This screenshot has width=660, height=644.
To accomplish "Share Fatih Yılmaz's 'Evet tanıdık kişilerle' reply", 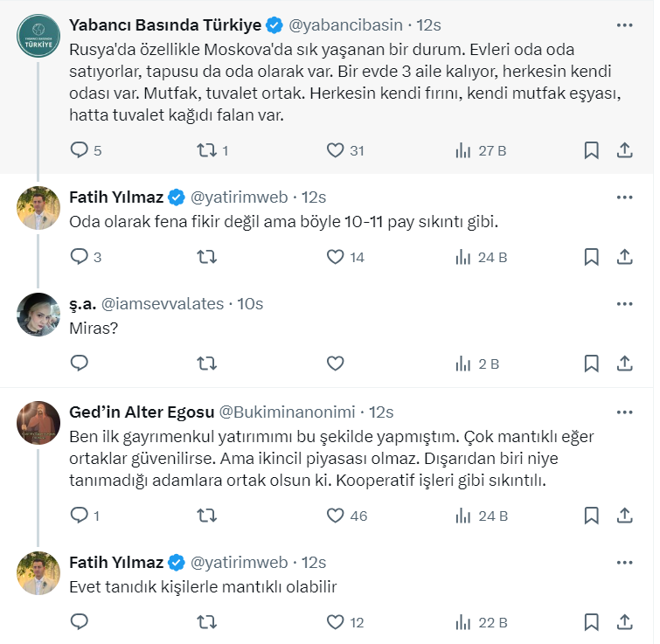I will 625,622.
